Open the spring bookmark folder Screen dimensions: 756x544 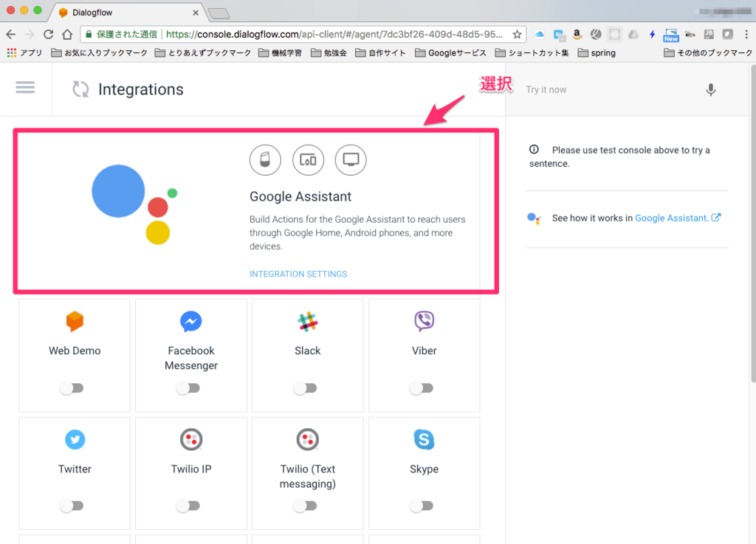click(597, 52)
